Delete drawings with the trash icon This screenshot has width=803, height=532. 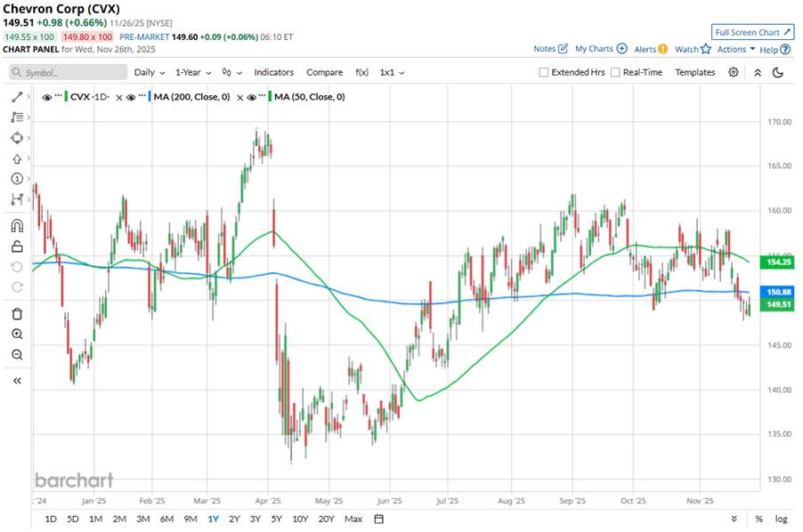pyautogui.click(x=16, y=313)
